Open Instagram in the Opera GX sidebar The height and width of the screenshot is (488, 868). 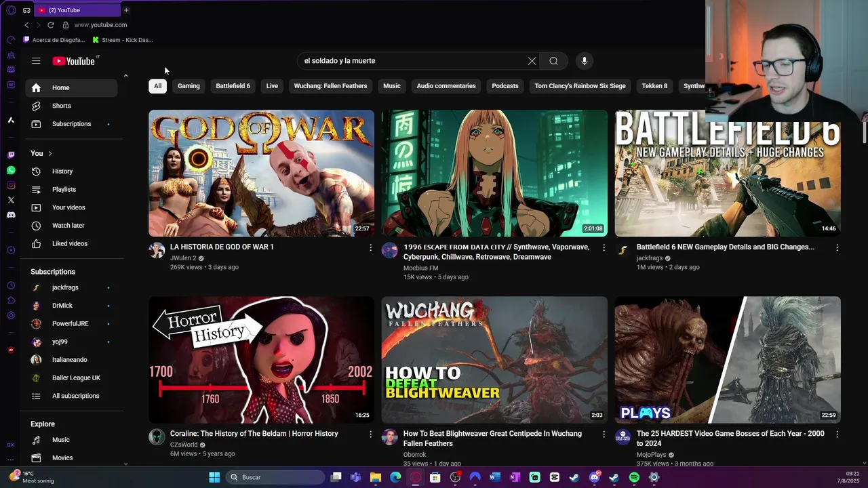tap(11, 185)
